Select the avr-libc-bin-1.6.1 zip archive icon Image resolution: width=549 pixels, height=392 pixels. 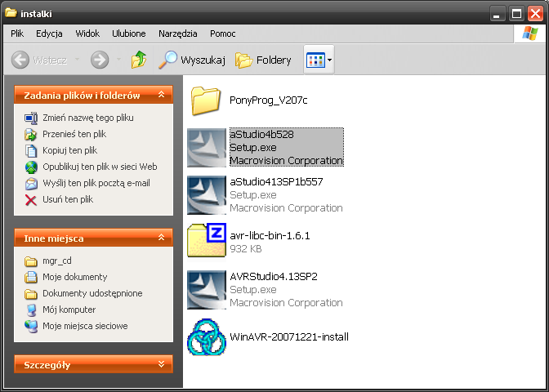click(x=207, y=242)
